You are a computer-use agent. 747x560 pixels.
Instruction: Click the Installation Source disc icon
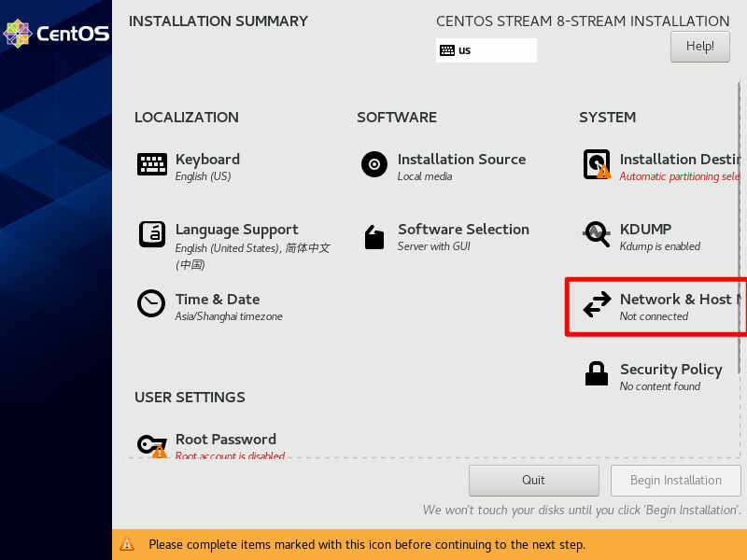pyautogui.click(x=374, y=164)
